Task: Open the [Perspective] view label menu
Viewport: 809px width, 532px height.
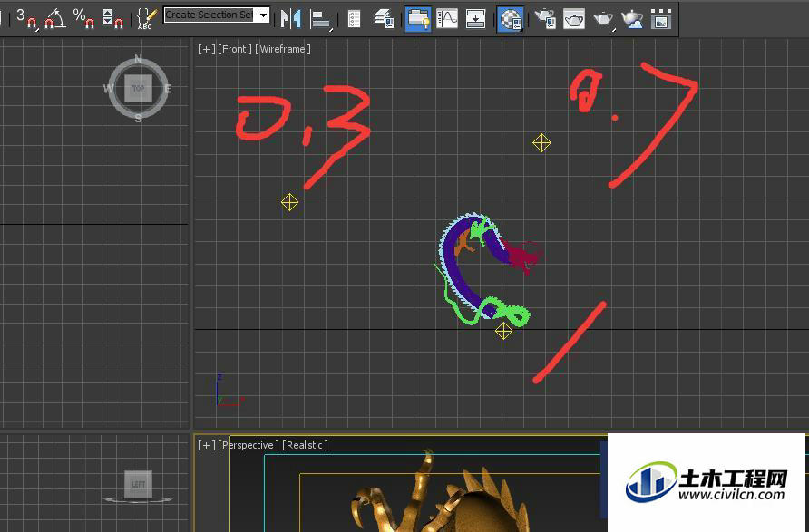Action: coord(249,445)
